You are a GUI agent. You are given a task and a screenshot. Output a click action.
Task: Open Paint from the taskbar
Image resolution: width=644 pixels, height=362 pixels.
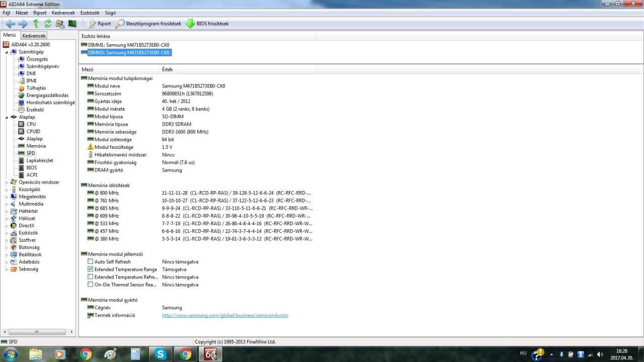point(110,354)
